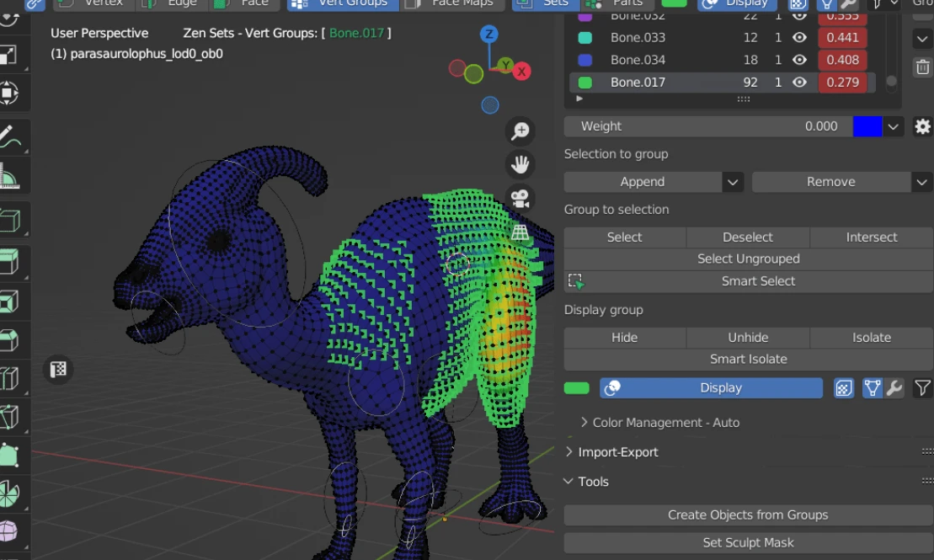Image resolution: width=934 pixels, height=560 pixels.
Task: Click the trash icon to delete group
Action: 922,67
